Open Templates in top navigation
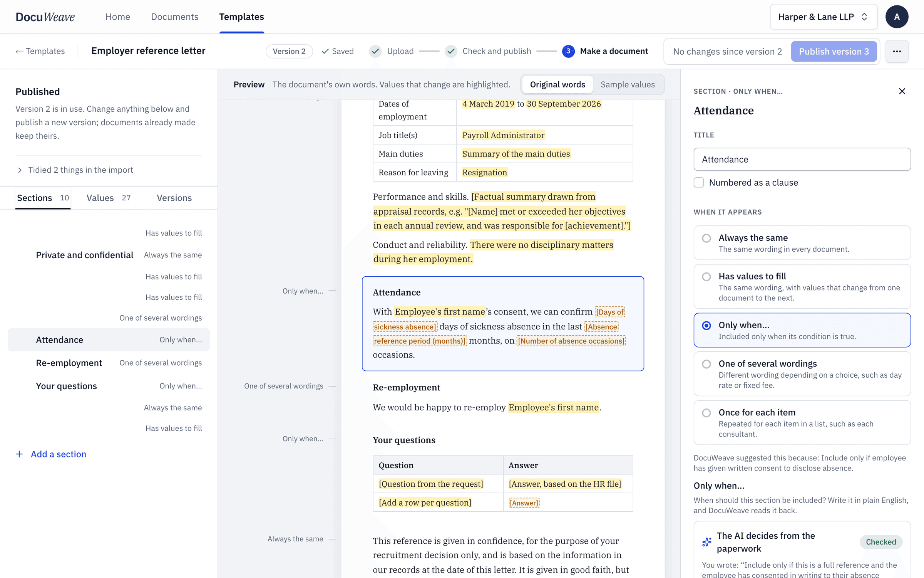924x578 pixels. tap(242, 17)
